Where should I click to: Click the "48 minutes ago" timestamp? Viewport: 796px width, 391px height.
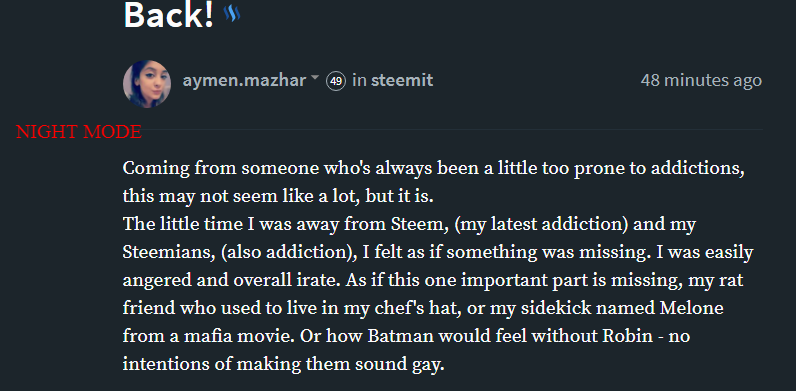[701, 80]
